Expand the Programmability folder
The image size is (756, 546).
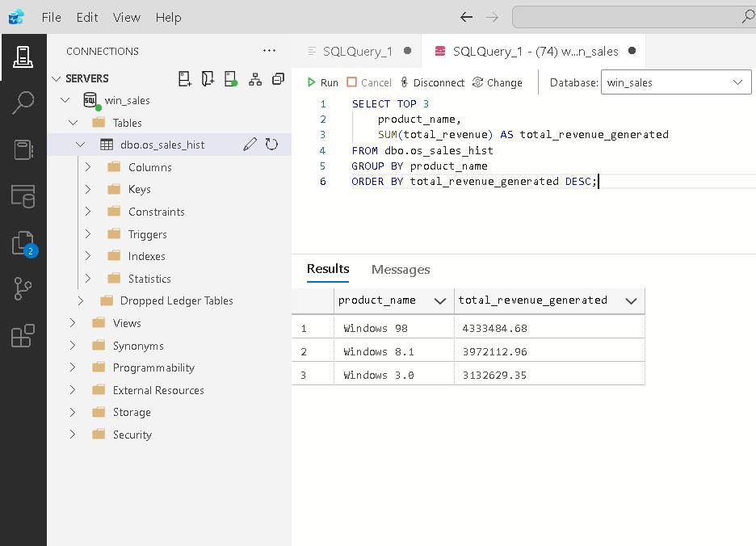click(x=73, y=367)
